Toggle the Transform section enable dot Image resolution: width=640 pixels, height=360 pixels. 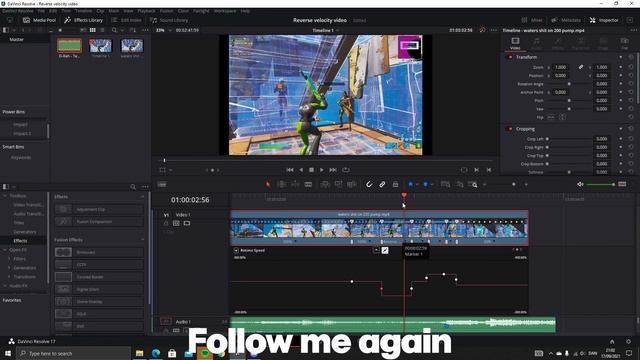(510, 57)
